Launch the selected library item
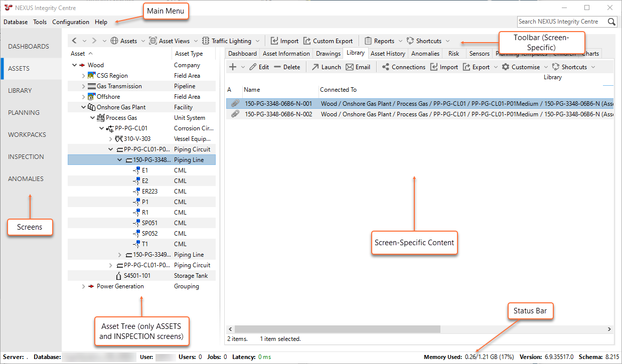The image size is (622, 364). click(326, 67)
